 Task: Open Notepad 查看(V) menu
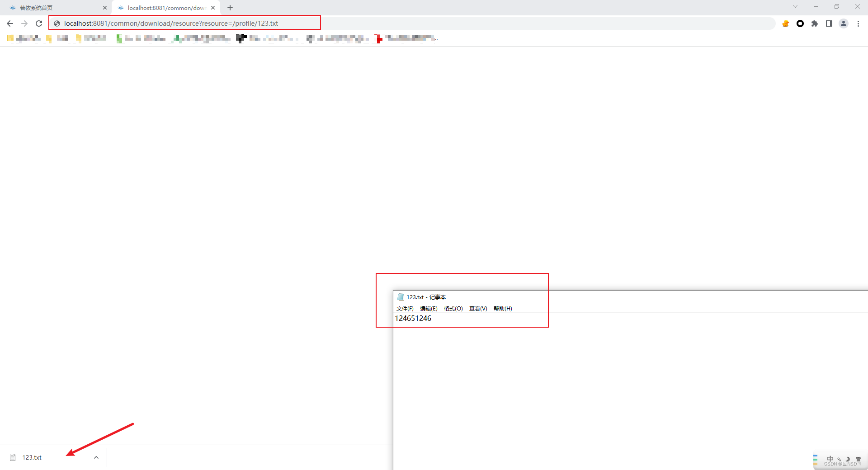click(x=478, y=309)
